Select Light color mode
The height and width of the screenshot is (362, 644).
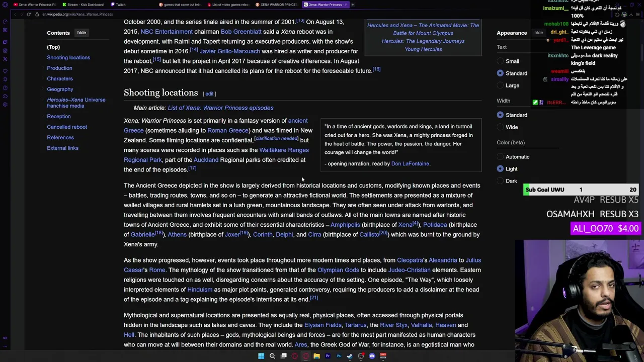[x=500, y=169]
